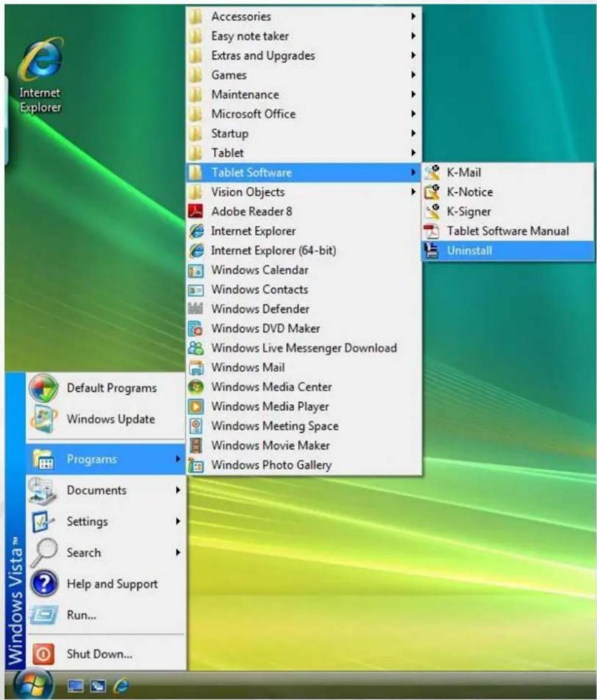Open Windows Update from the Start menu
The width and height of the screenshot is (597, 700).
(105, 419)
